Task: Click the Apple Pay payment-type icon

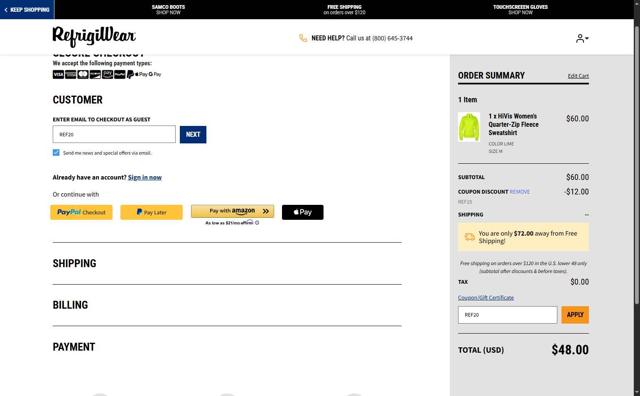Action: 141,74
